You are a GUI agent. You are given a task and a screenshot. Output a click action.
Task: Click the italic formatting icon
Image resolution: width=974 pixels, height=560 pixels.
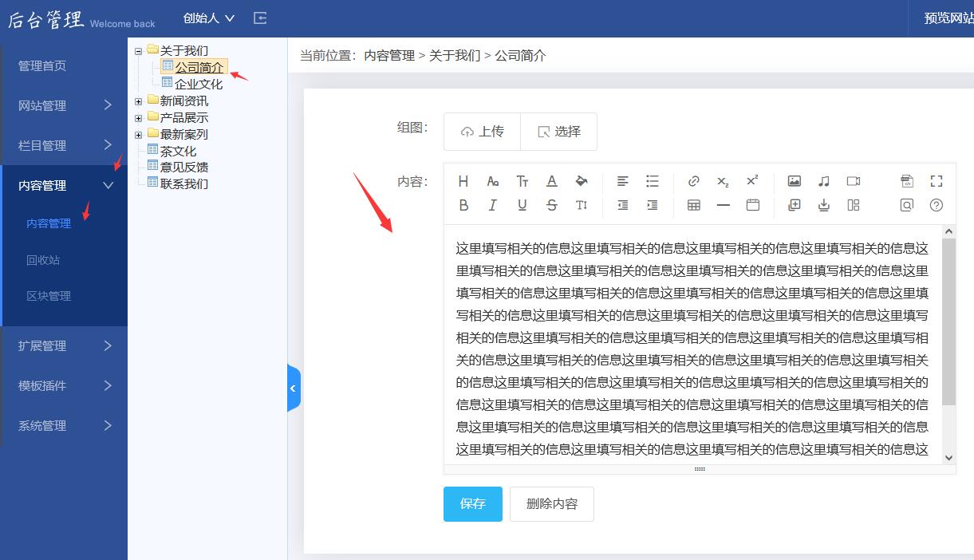(492, 205)
